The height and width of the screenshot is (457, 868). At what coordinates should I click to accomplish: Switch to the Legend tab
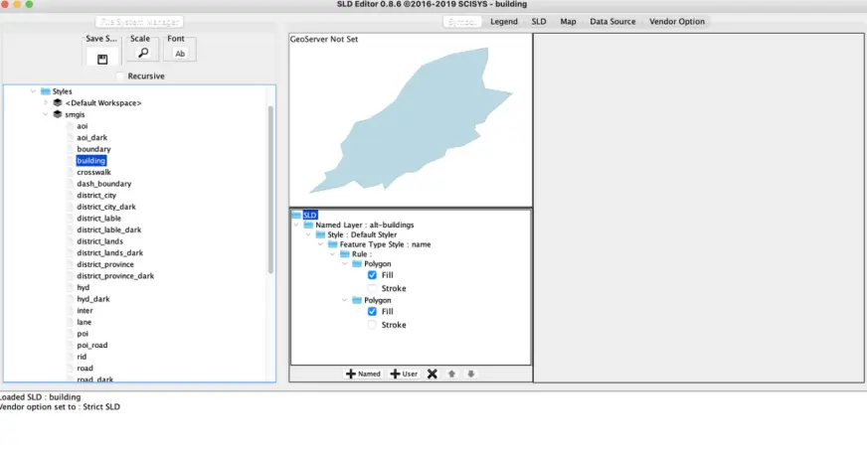[503, 21]
